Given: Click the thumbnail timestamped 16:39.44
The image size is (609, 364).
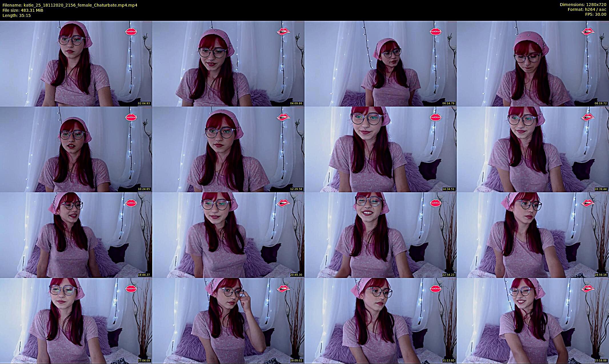Looking at the screenshot, I should click(533, 149).
